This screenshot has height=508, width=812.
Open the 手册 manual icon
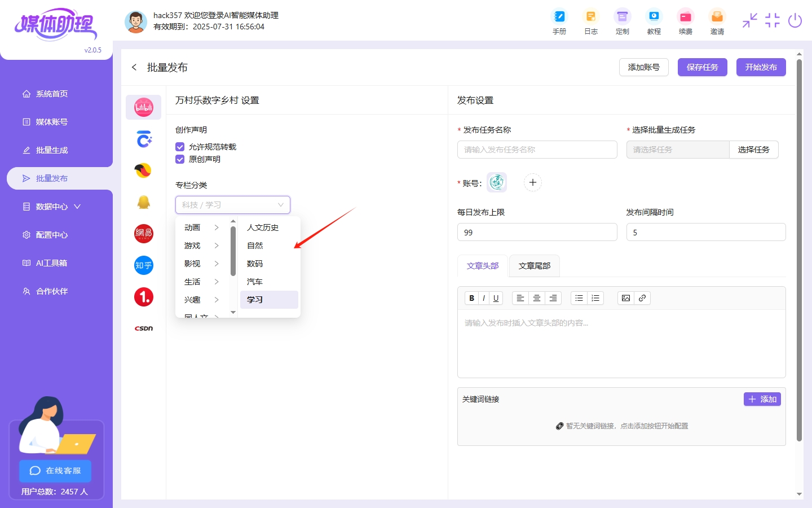tap(559, 22)
